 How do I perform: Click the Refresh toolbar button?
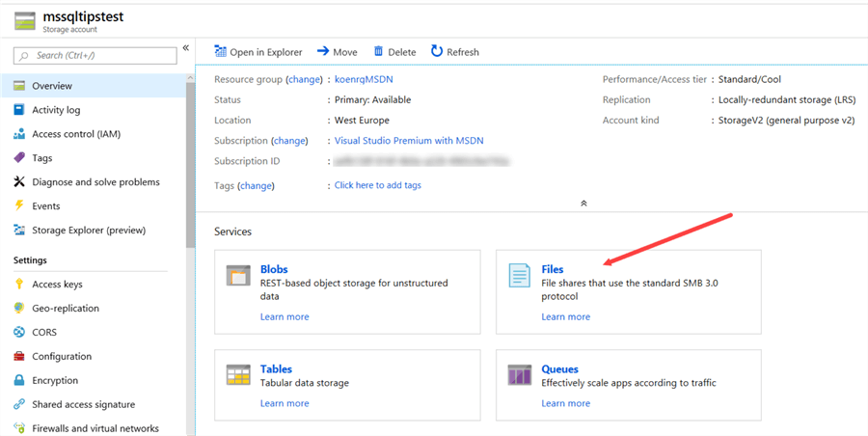(x=455, y=52)
